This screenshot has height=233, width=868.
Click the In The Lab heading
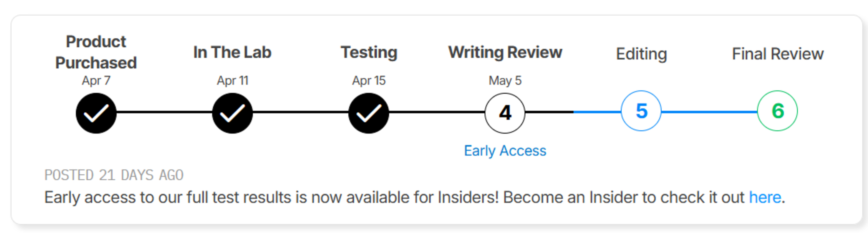click(x=232, y=52)
